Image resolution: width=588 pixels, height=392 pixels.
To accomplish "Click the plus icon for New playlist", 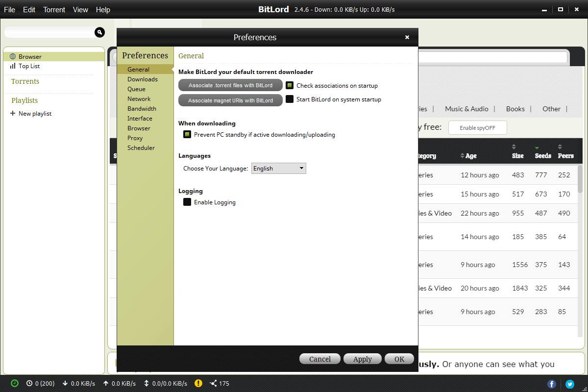I will click(13, 114).
